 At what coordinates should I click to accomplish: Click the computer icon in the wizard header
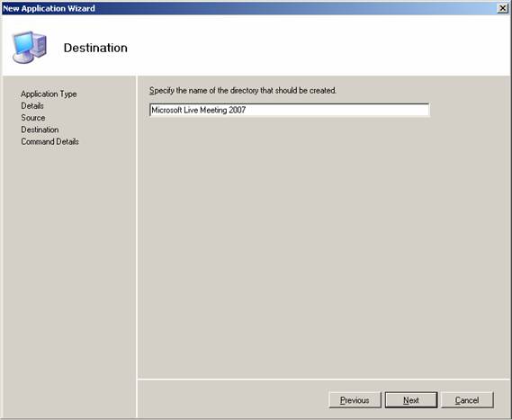pyautogui.click(x=30, y=48)
